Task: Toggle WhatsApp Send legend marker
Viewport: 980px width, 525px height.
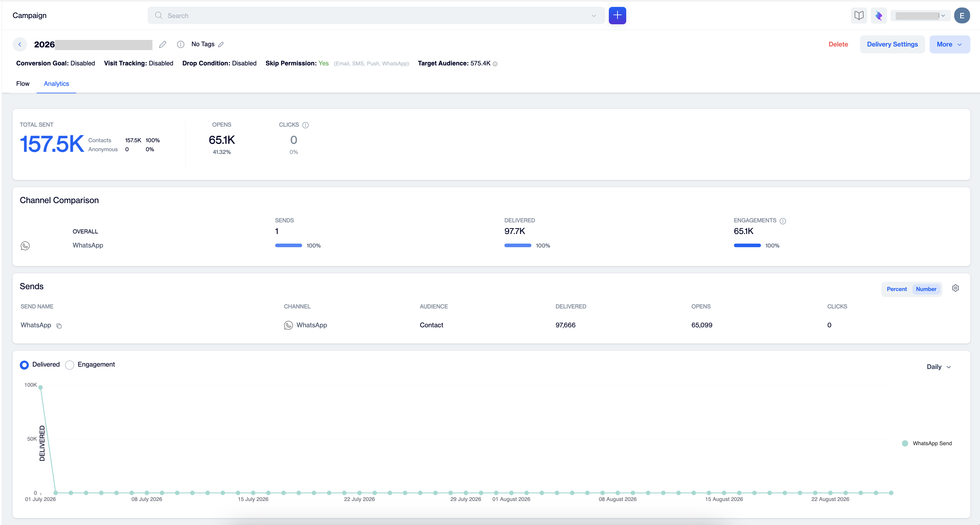Action: coord(905,443)
